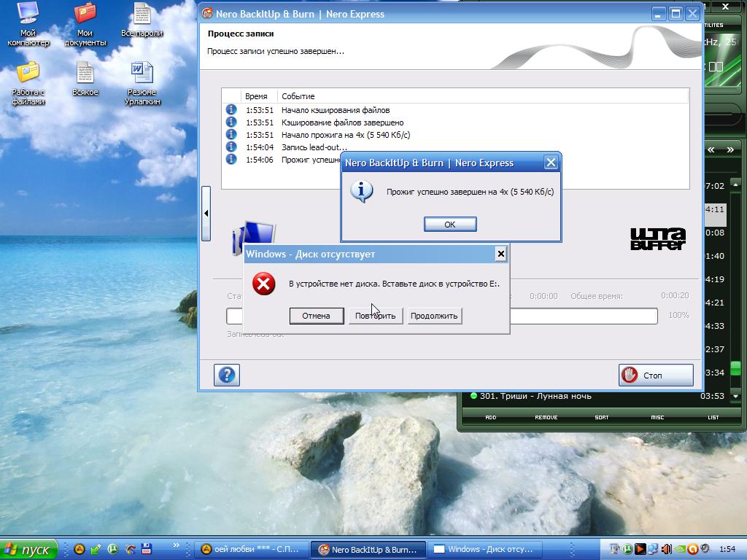Click the playlist scrollbar up arrow
747x560 pixels.
pyautogui.click(x=736, y=184)
